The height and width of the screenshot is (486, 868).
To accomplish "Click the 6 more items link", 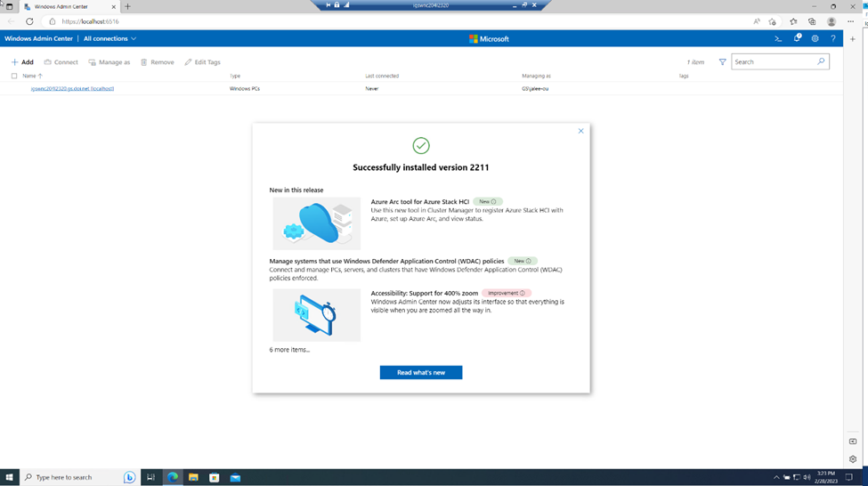I will [289, 350].
